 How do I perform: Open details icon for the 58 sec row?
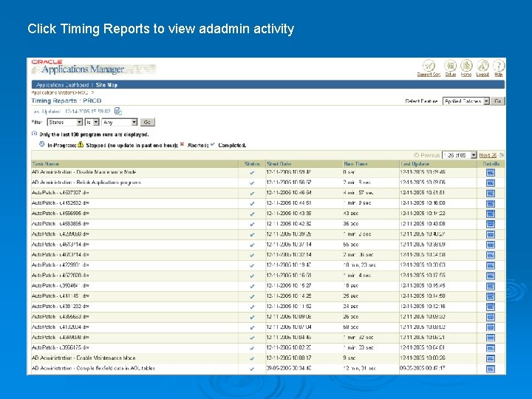(491, 327)
